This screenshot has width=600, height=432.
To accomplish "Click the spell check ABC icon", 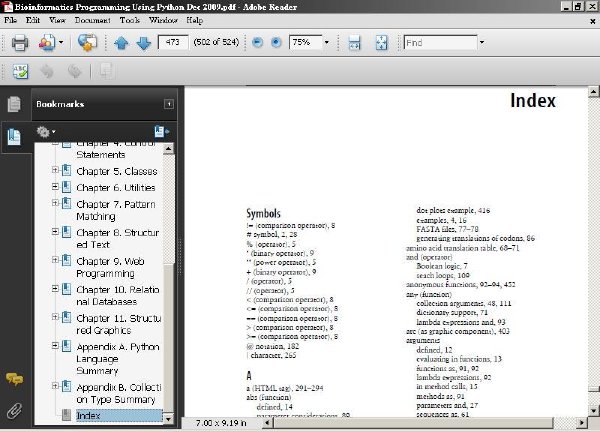I will pyautogui.click(x=20, y=72).
